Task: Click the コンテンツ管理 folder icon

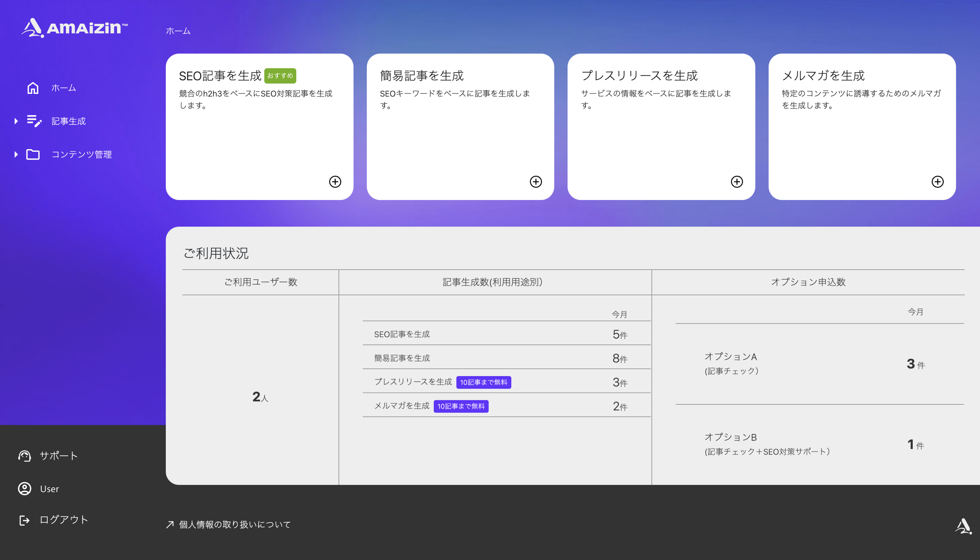Action: pyautogui.click(x=33, y=154)
